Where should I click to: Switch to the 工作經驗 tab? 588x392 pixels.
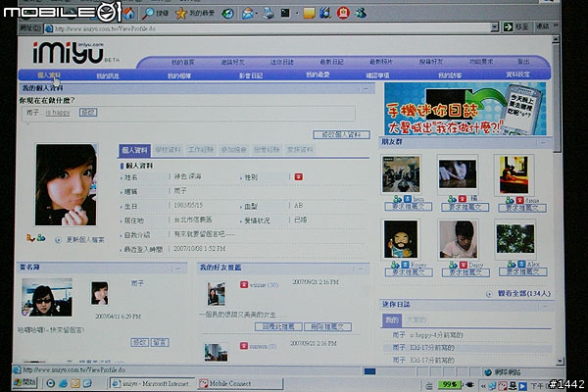(201, 150)
